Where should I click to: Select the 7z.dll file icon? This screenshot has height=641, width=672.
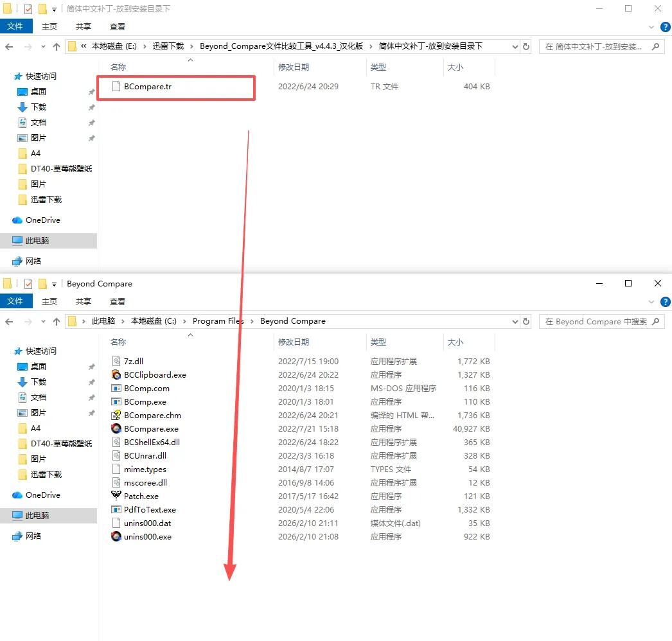(116, 361)
